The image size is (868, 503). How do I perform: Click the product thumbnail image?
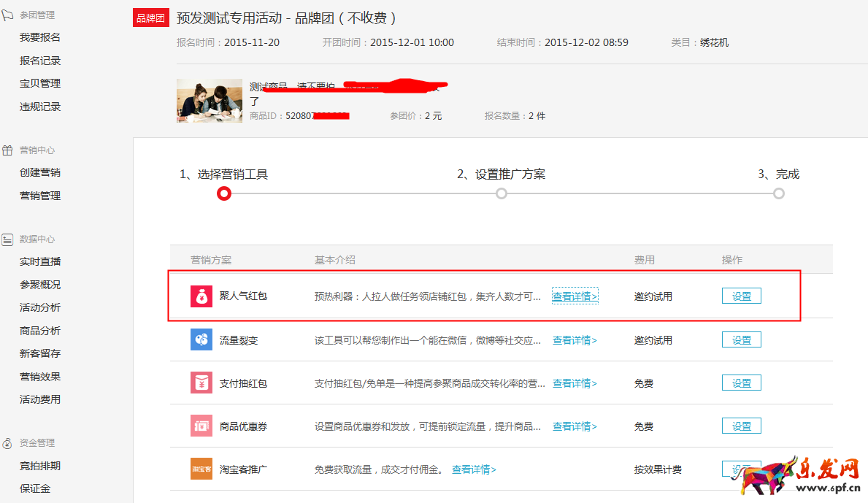[x=209, y=101]
